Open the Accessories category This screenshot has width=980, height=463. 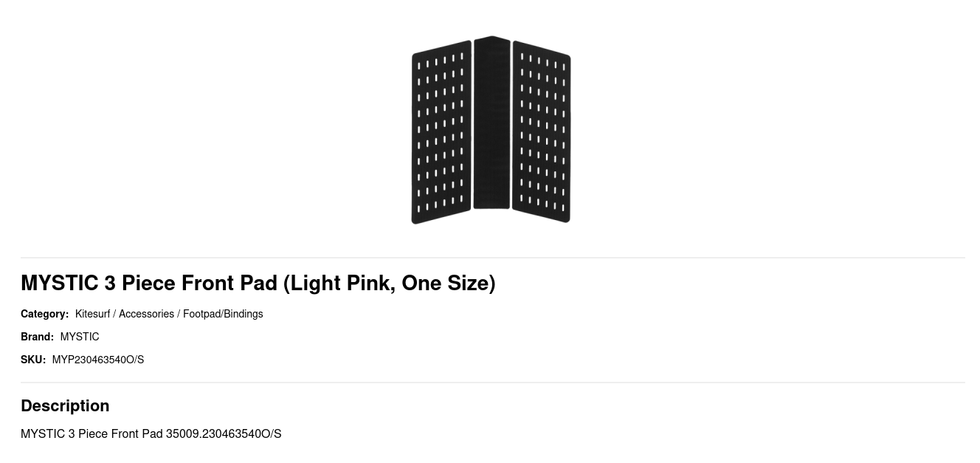point(146,314)
